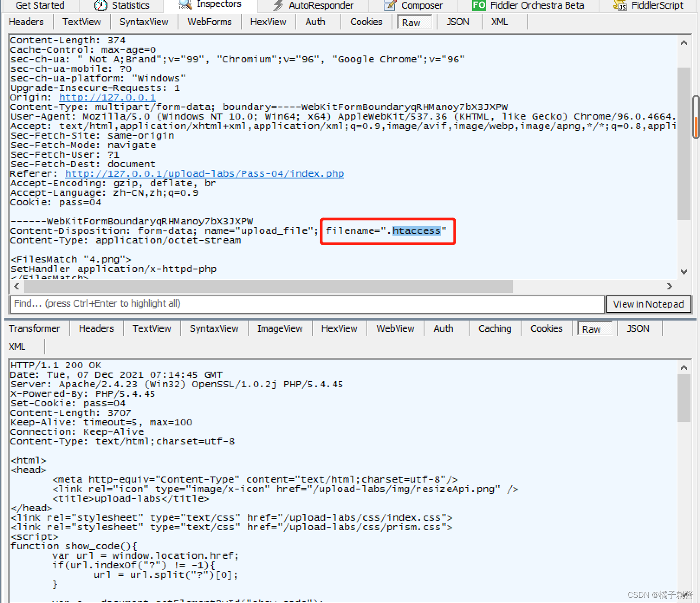Image resolution: width=700 pixels, height=603 pixels.
Task: View request Auth tab
Action: tap(315, 22)
